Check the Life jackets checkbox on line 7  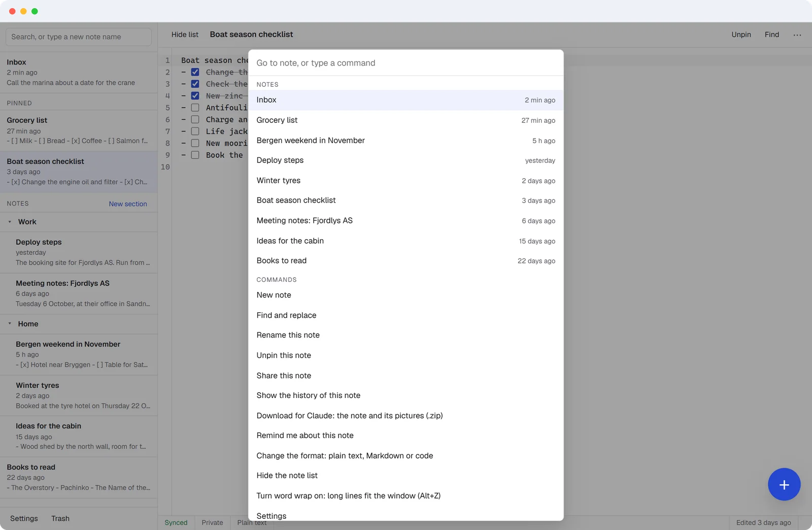195,131
